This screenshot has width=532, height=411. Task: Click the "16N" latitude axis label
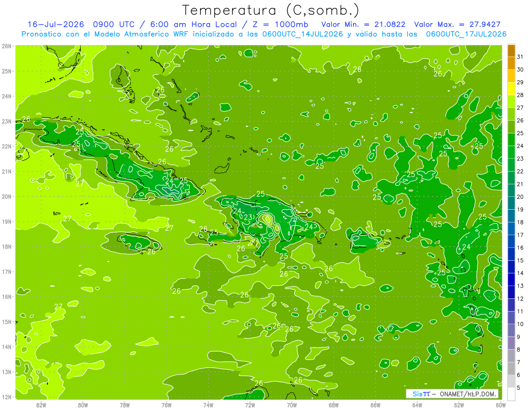coord(6,297)
